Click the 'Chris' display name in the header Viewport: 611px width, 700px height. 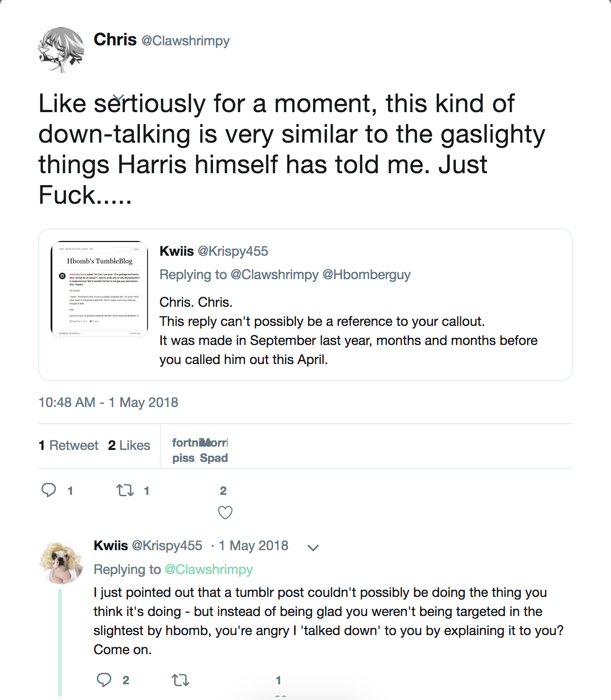pyautogui.click(x=115, y=40)
